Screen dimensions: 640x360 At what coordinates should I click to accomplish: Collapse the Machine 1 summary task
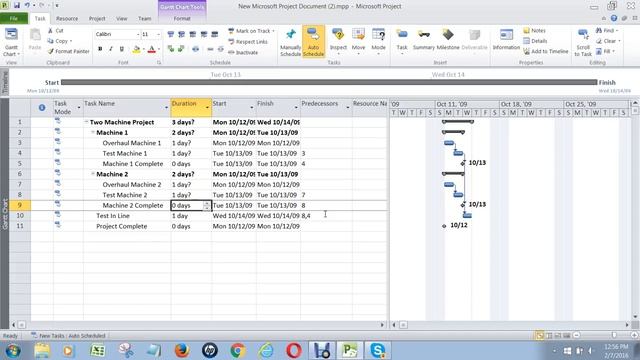pyautogui.click(x=93, y=132)
